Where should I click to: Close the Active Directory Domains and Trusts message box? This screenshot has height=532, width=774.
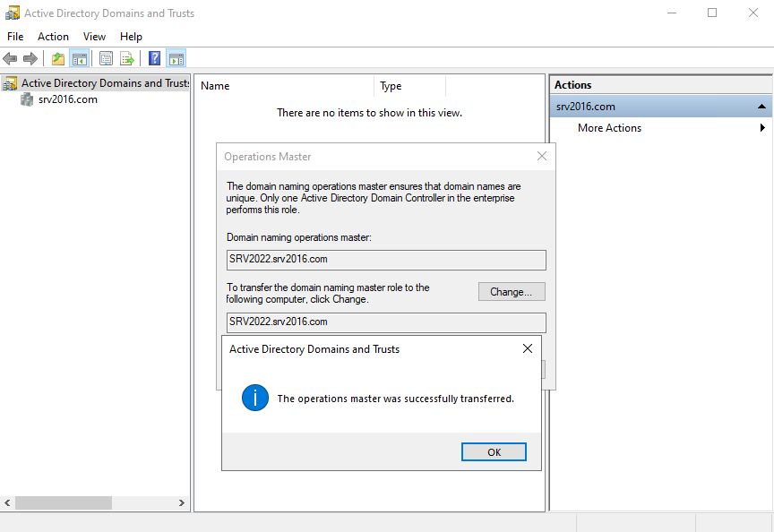[x=527, y=349]
